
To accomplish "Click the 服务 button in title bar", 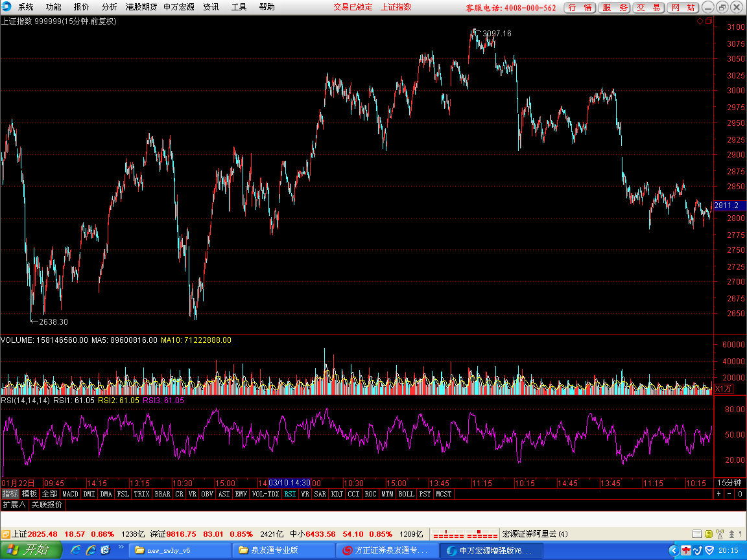I will click(615, 8).
